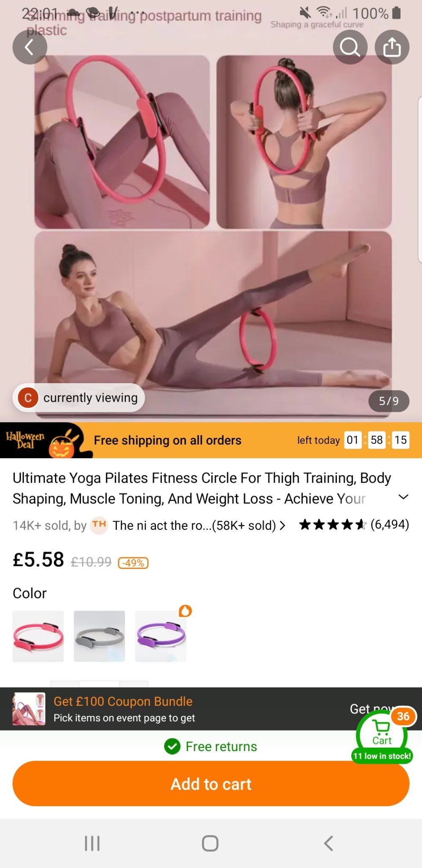The width and height of the screenshot is (422, 868).
Task: Tap the Add to cart button
Action: [211, 784]
